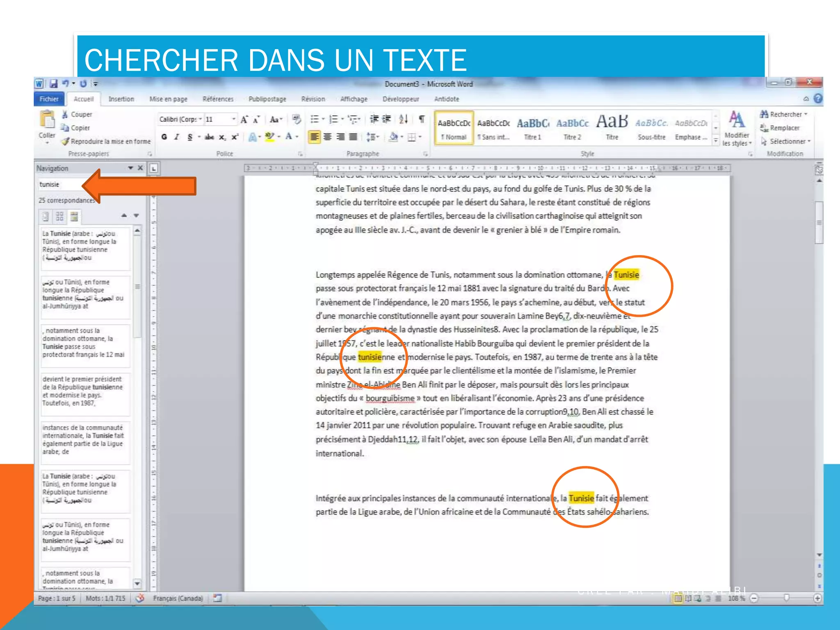Activate Reproduire la mise en forme

[106, 142]
